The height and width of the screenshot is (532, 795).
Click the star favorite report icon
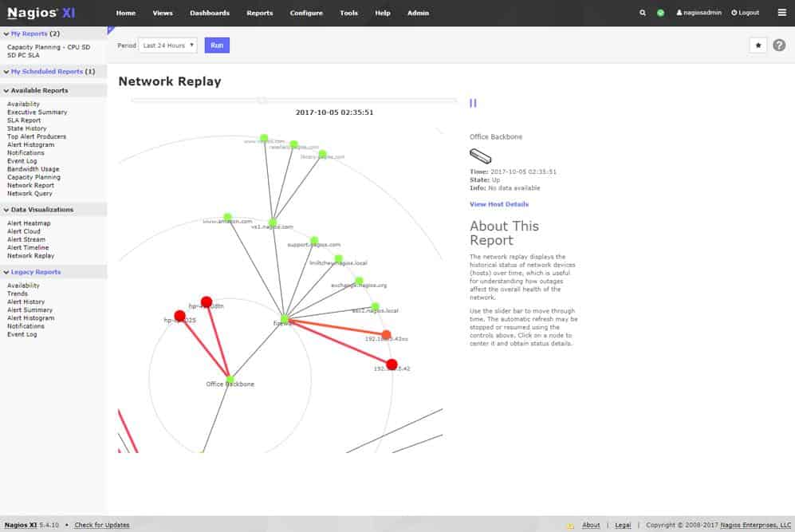pyautogui.click(x=758, y=45)
